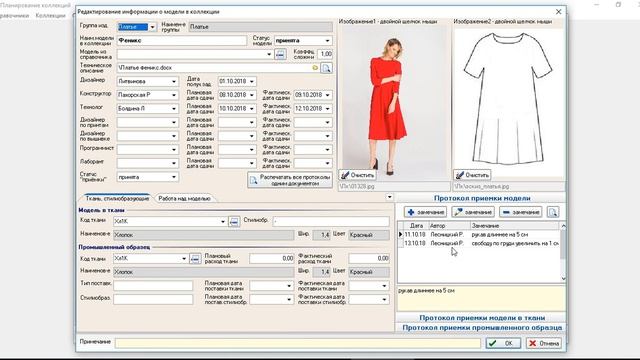Viewport: 640px width, 360px height.
Task: Select remark row dated 13.10.18
Action: point(482,243)
